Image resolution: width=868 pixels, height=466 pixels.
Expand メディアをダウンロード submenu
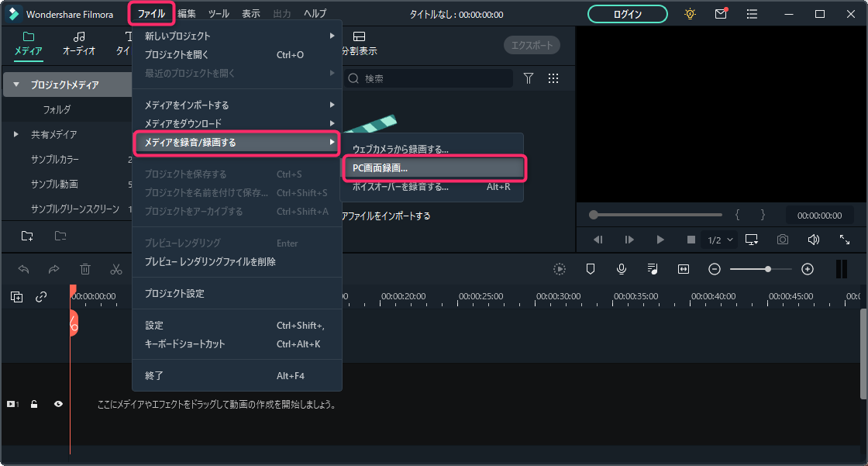237,123
